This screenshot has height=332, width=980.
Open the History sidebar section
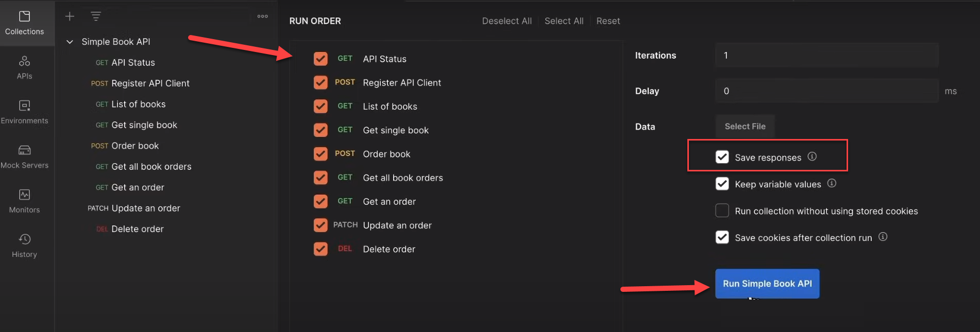pos(25,246)
